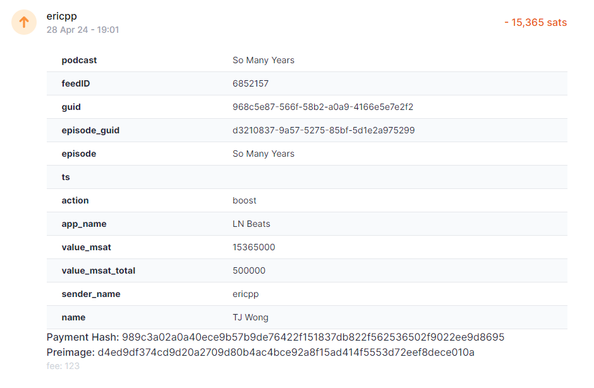The height and width of the screenshot is (388, 594).
Task: Click the fee: 123 label
Action: coord(63,366)
